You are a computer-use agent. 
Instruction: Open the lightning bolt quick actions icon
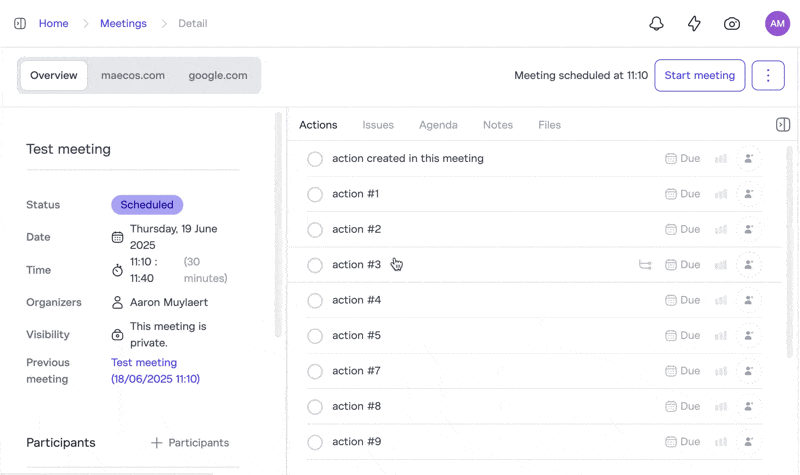pyautogui.click(x=694, y=24)
